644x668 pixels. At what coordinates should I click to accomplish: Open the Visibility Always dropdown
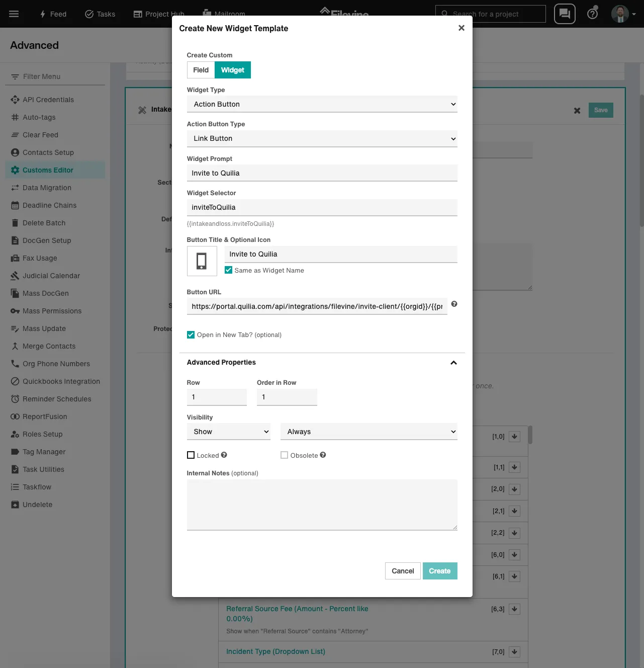[369, 432]
